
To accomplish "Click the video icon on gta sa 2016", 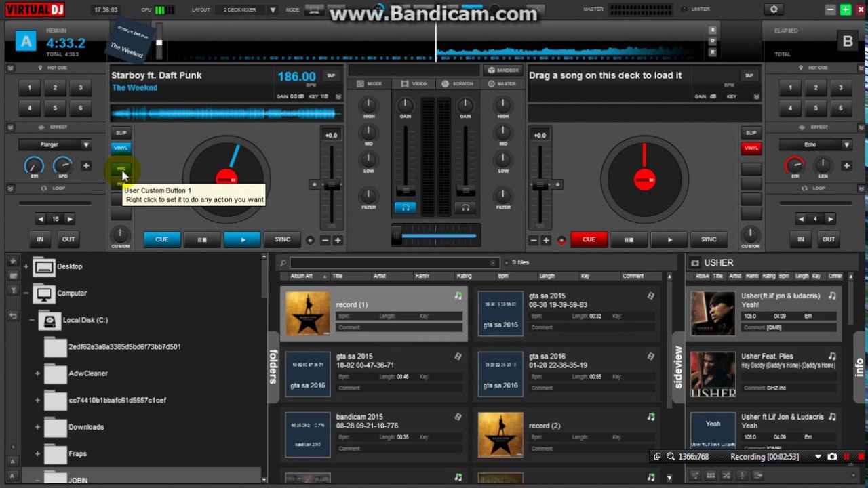I will click(x=651, y=357).
